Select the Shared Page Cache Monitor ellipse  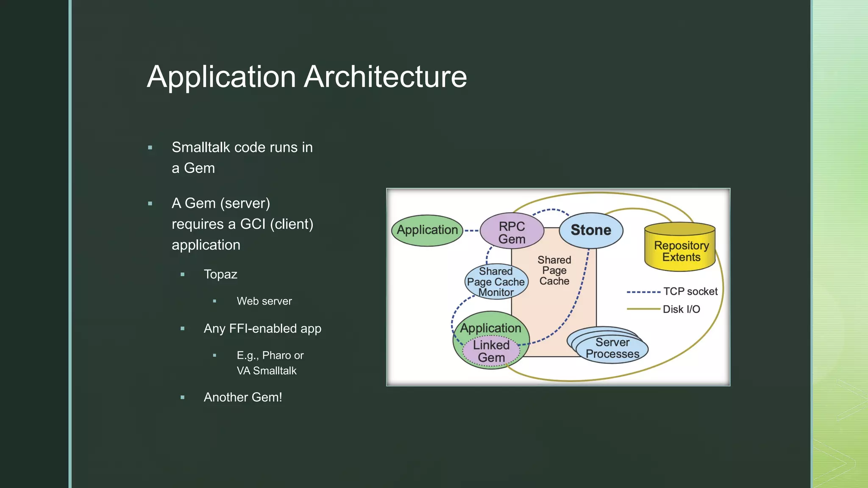pos(496,282)
